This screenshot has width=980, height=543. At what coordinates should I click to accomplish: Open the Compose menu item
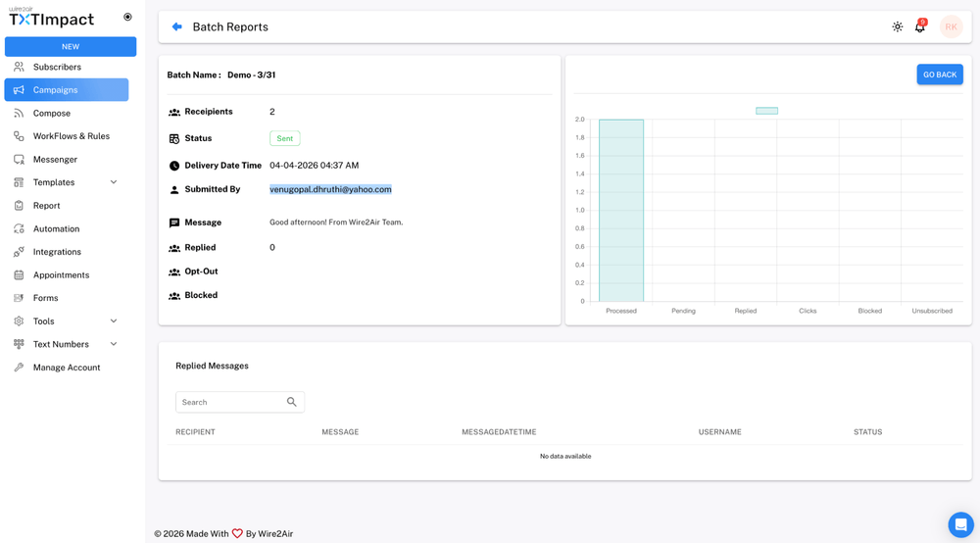(52, 114)
